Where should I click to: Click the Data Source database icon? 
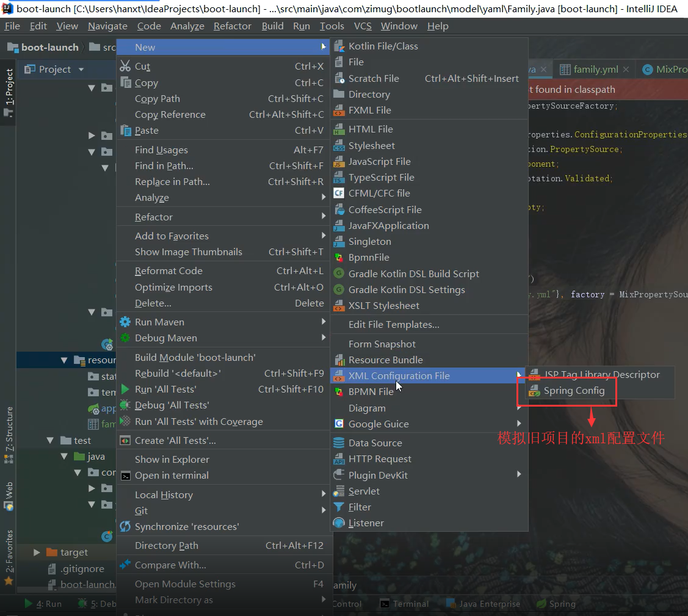[x=339, y=443]
